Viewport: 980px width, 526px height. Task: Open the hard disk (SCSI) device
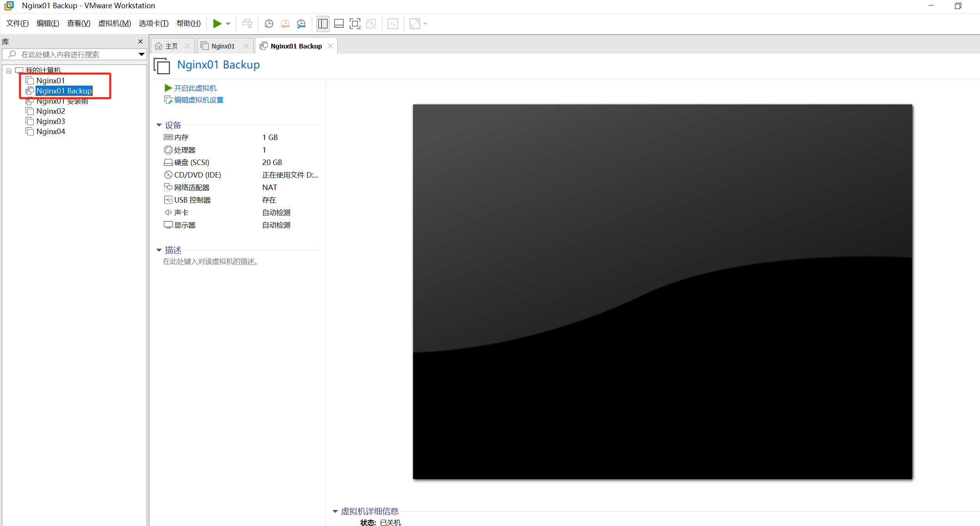[x=191, y=162]
